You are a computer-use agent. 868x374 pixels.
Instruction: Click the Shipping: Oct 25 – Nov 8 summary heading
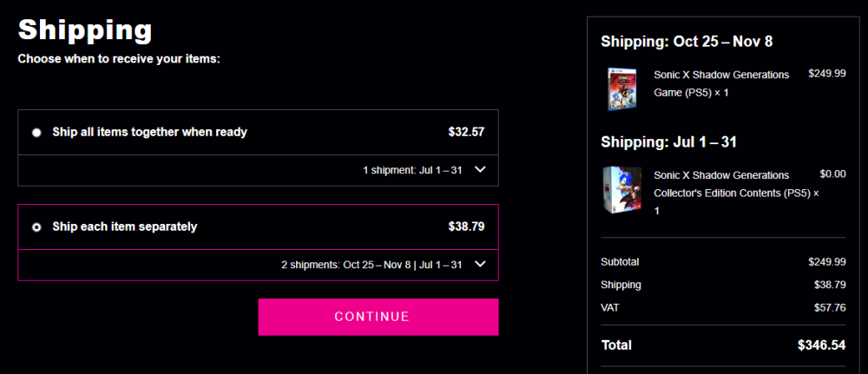687,42
